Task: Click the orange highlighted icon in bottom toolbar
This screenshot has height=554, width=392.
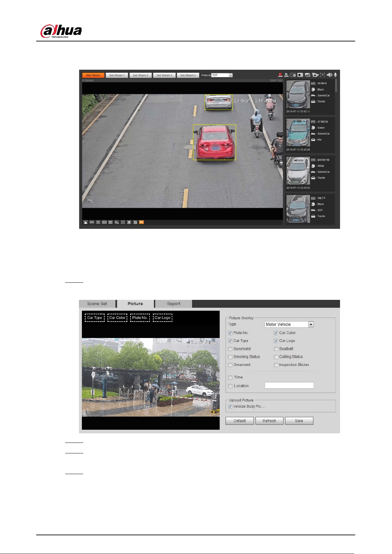Action: (141, 222)
